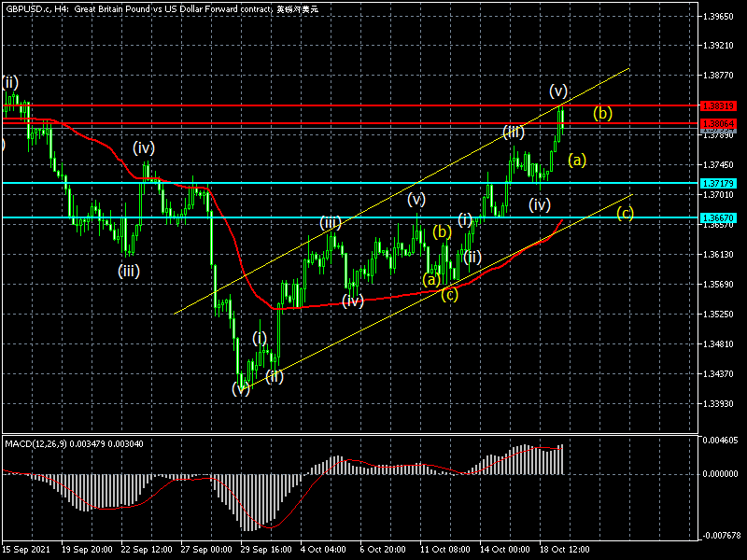Click the 1.34370 price axis label
The image size is (747, 560).
point(718,374)
